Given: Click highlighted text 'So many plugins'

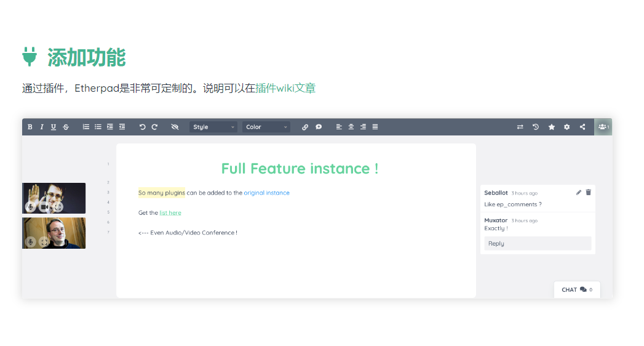Looking at the screenshot, I should (x=161, y=193).
